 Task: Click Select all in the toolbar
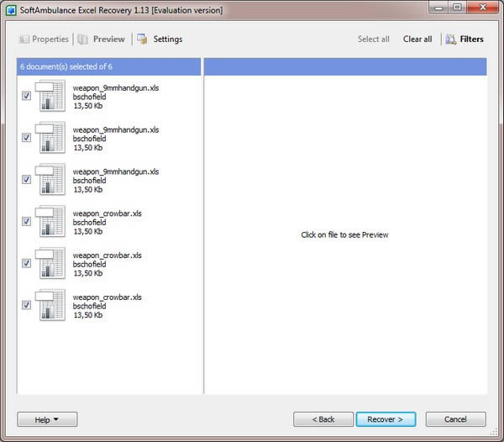point(373,39)
